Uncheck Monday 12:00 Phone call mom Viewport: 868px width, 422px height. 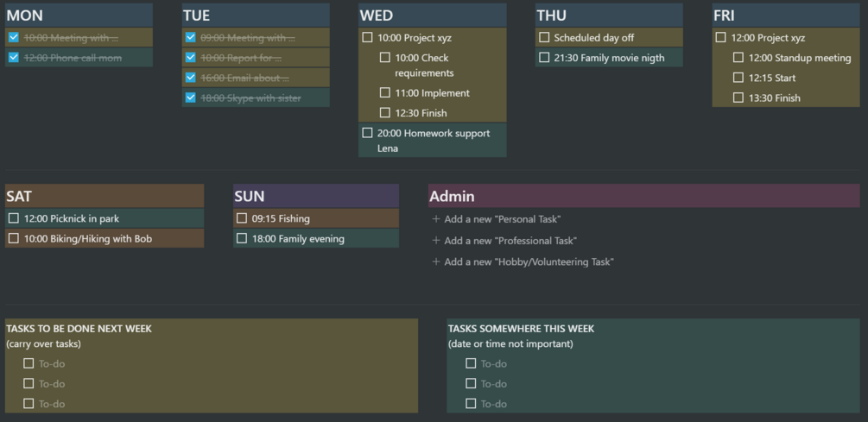pos(13,58)
